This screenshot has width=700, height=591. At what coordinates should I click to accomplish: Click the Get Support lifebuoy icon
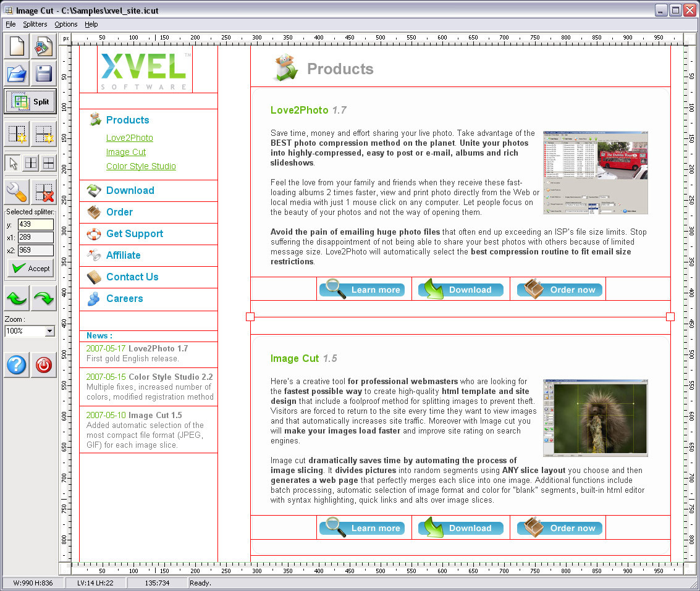94,234
